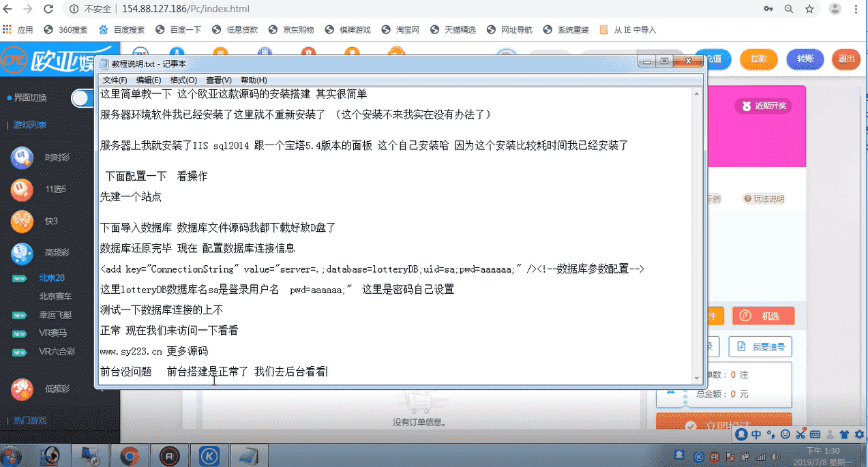
Task: Click the 退出 logout button
Action: click(846, 59)
